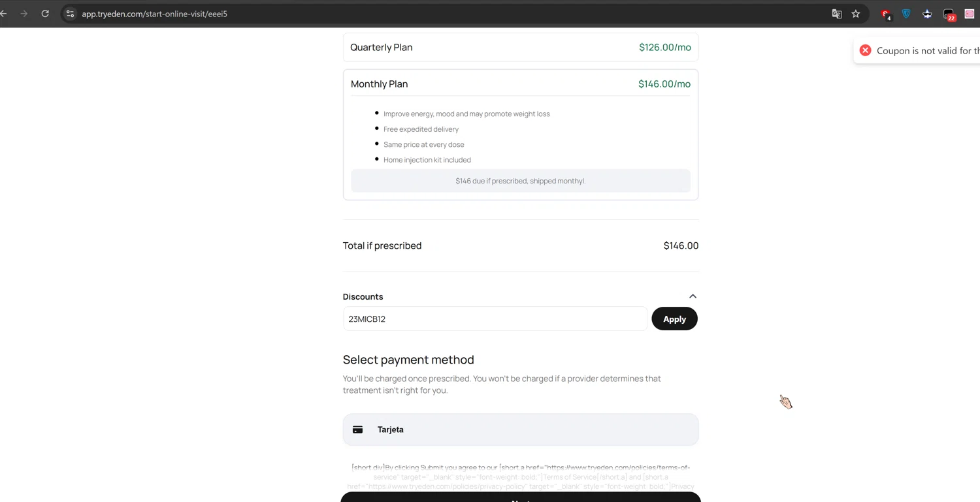This screenshot has height=502, width=980.
Task: Open the site information icon in the address bar
Action: pos(70,14)
